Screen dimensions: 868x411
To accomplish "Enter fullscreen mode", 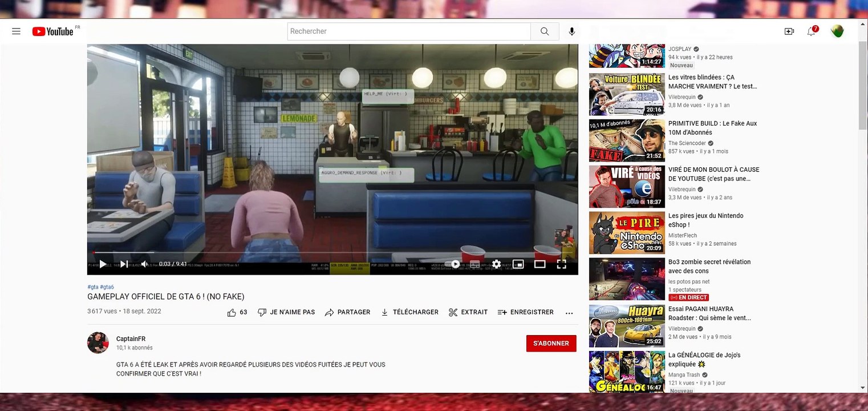I will tap(561, 264).
